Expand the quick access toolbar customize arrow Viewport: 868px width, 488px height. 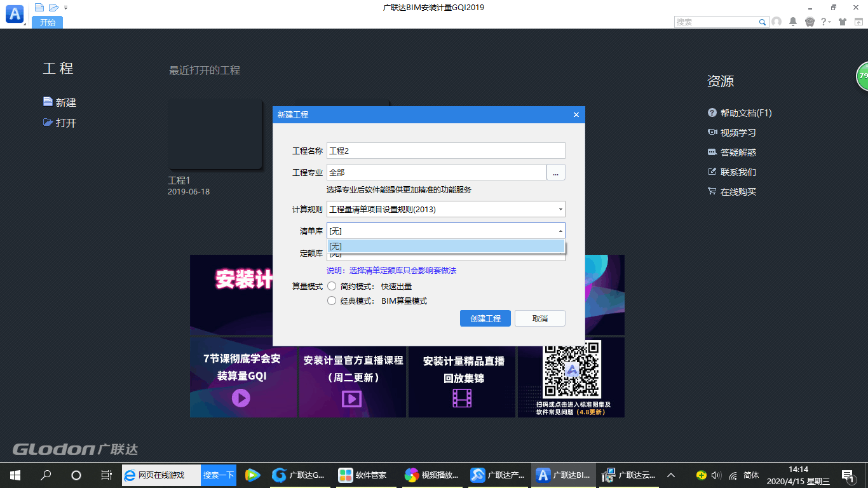tap(66, 8)
